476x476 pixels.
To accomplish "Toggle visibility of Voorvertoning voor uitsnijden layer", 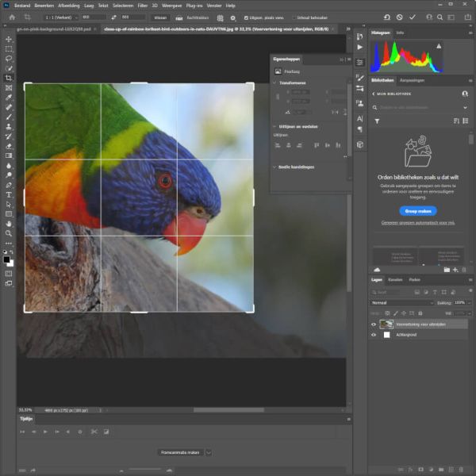I will tap(374, 324).
